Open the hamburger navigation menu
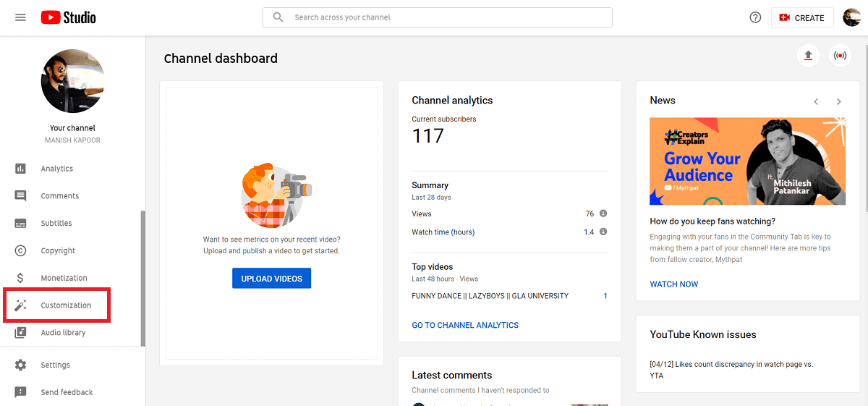The image size is (868, 406). coord(20,17)
